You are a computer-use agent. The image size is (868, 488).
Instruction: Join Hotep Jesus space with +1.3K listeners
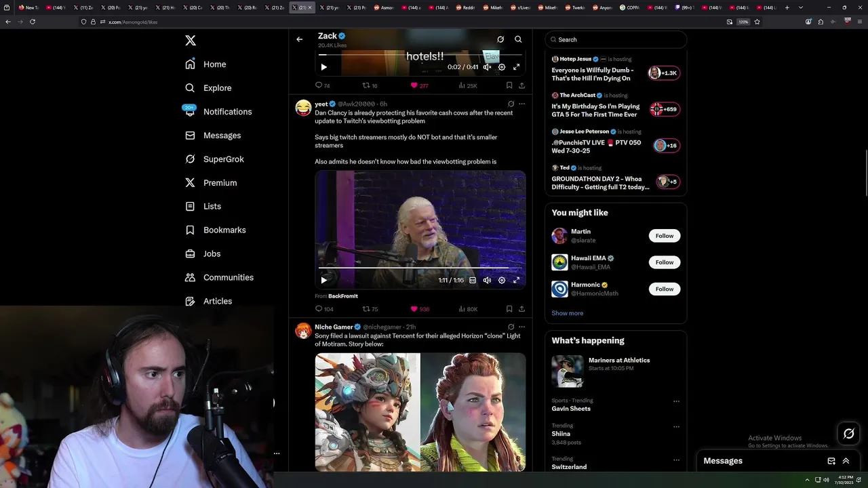pyautogui.click(x=664, y=73)
